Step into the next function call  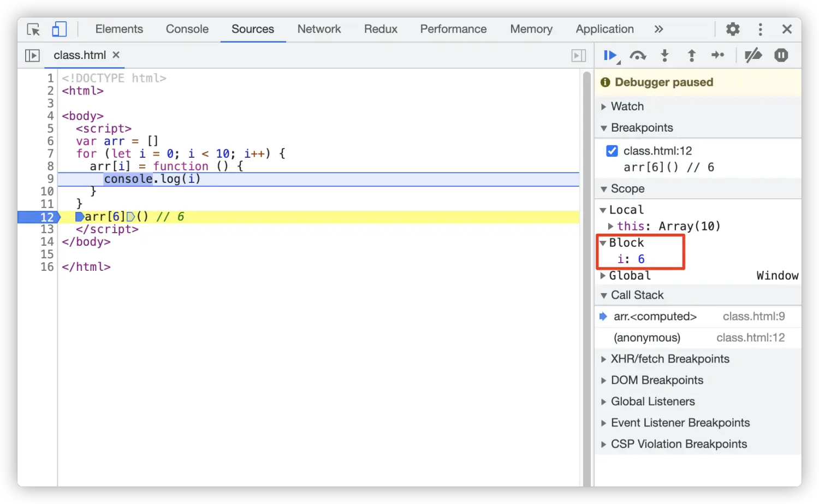click(x=664, y=55)
